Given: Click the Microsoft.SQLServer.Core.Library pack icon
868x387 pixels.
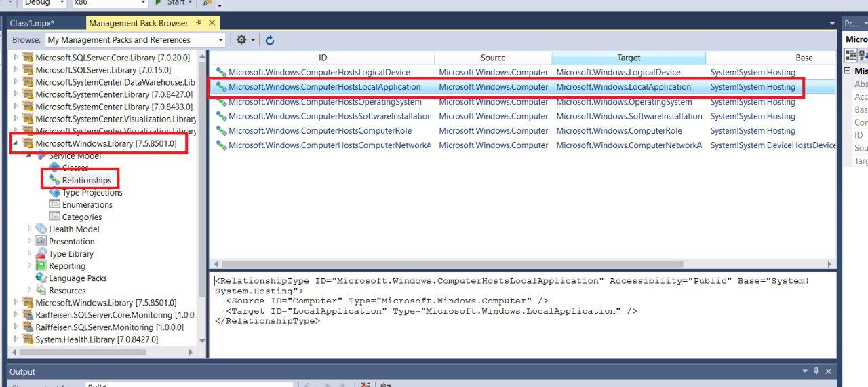Looking at the screenshot, I should click(28, 58).
